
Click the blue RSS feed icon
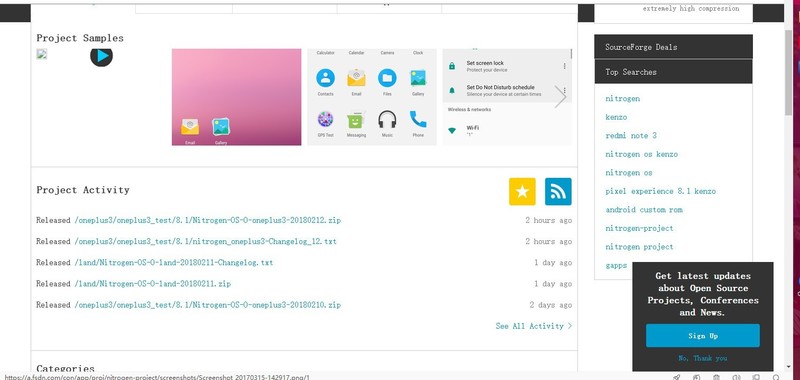558,191
